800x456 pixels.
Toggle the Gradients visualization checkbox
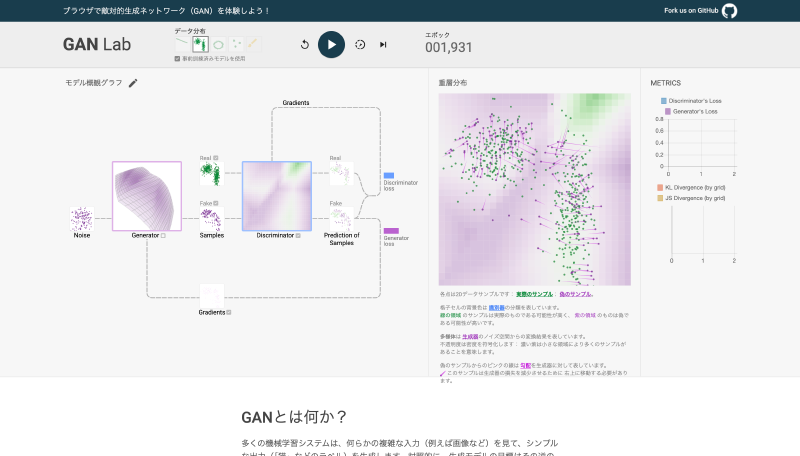click(229, 313)
